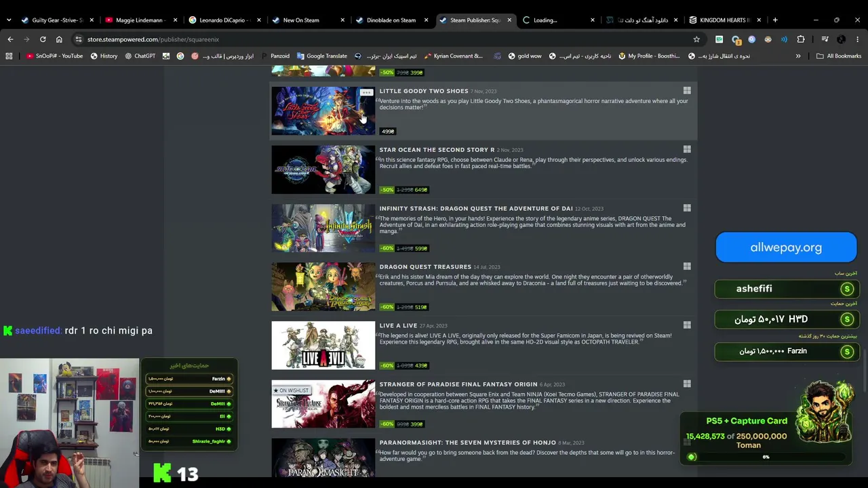Viewport: 868px width, 488px height.
Task: Click the PS5 + Capture Card goal progress bar
Action: 766,457
